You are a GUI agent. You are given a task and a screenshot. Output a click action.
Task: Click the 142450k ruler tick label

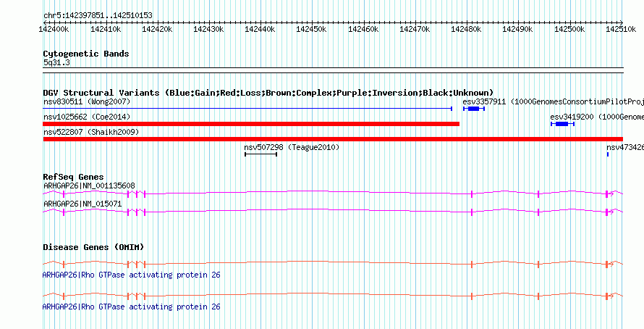311,29
